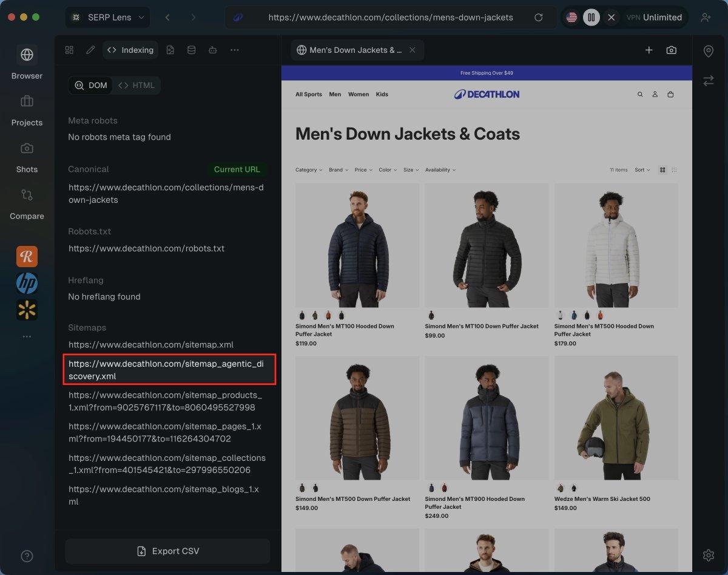Go back with the left arrow
This screenshot has height=575, width=728.
[167, 18]
